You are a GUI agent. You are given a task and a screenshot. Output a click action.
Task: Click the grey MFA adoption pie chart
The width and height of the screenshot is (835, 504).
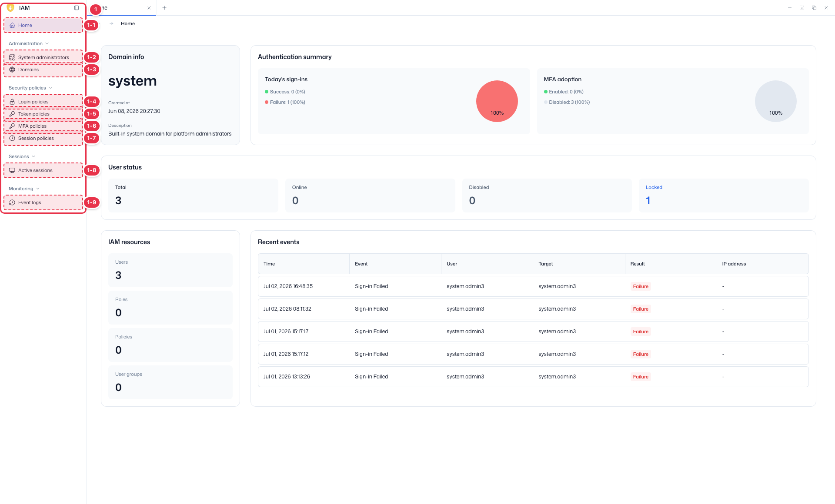click(x=776, y=101)
